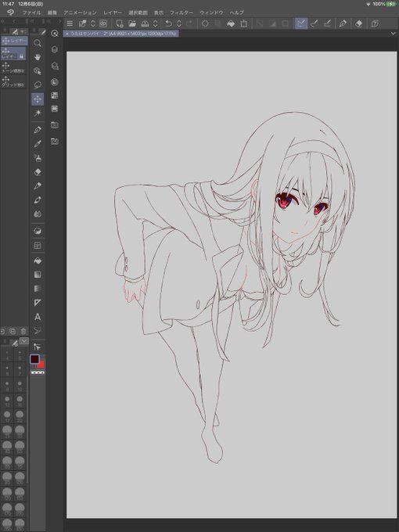
Task: Select the speed lines figure tool
Action: click(x=38, y=289)
